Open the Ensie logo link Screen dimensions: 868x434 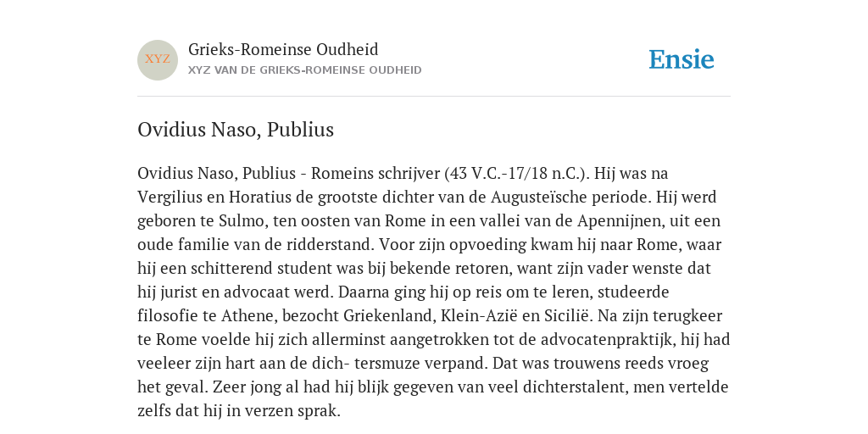click(x=682, y=59)
